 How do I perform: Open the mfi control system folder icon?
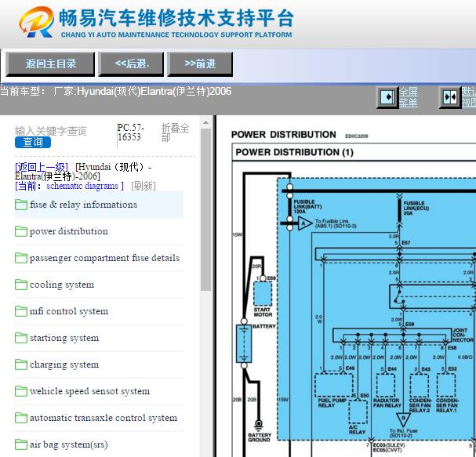click(x=21, y=311)
